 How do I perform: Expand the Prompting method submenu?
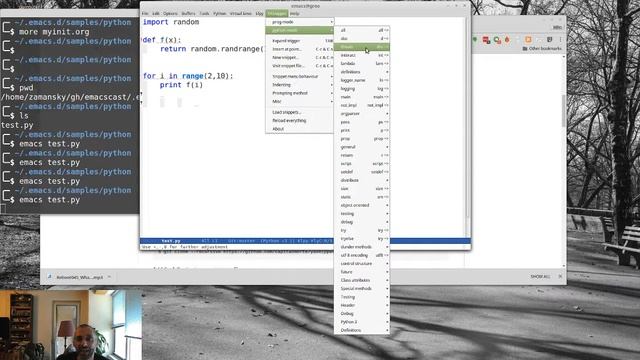[300, 93]
